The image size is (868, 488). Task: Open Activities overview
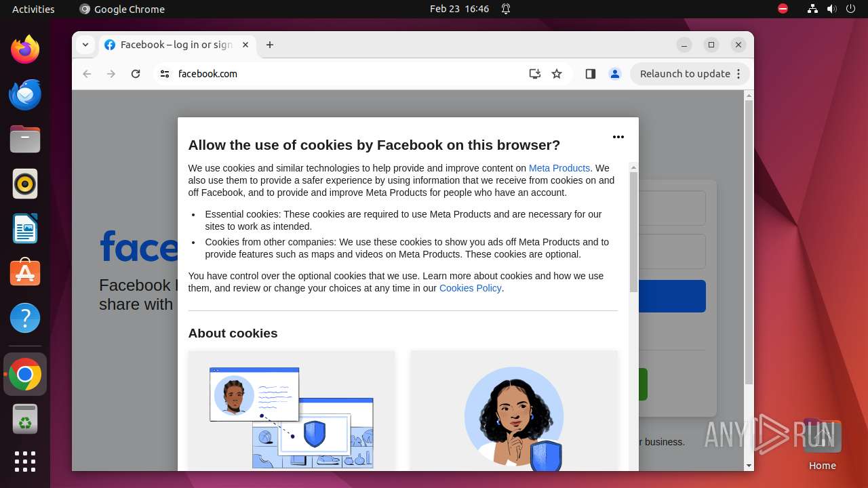[33, 9]
